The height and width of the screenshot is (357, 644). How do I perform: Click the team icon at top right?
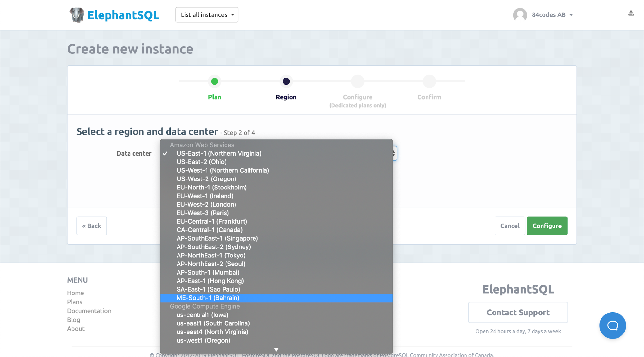coord(631,14)
